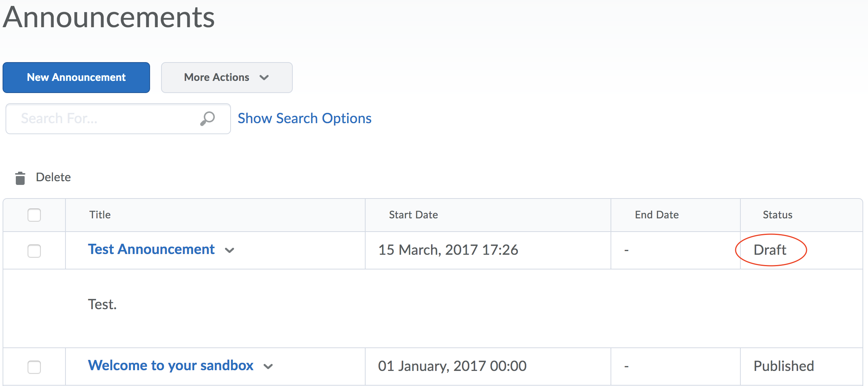Open the Welcome to your sandbox announcement
The height and width of the screenshot is (386, 868).
point(171,366)
